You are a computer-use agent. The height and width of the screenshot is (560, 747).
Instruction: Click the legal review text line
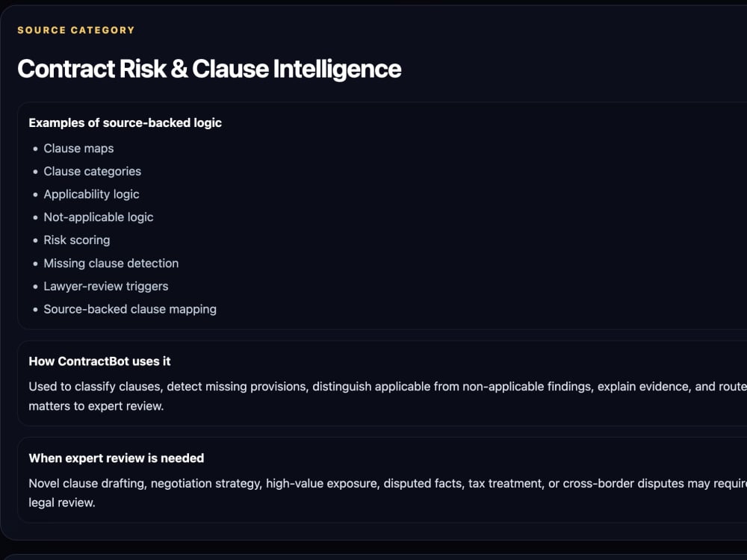[62, 503]
